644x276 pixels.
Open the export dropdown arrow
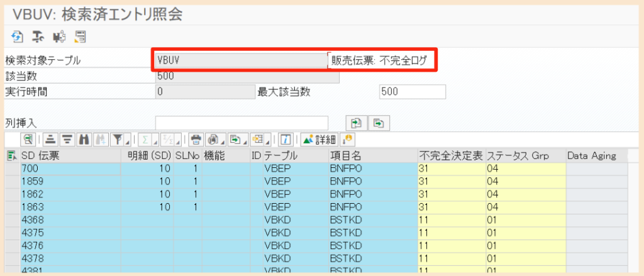(245, 142)
